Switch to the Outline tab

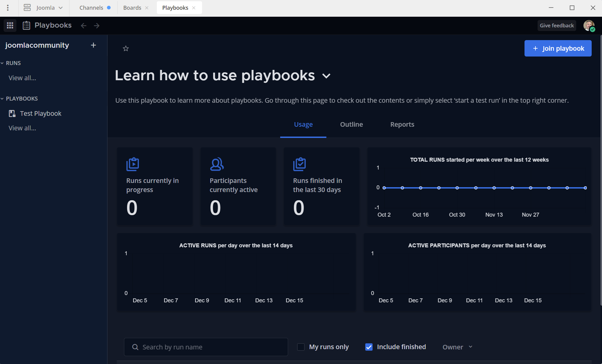[351, 125]
